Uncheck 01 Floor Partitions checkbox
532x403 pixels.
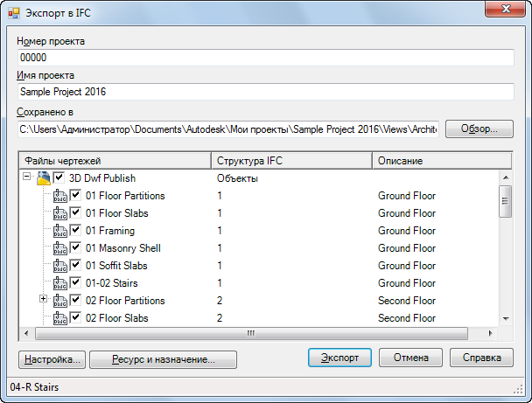(x=75, y=195)
